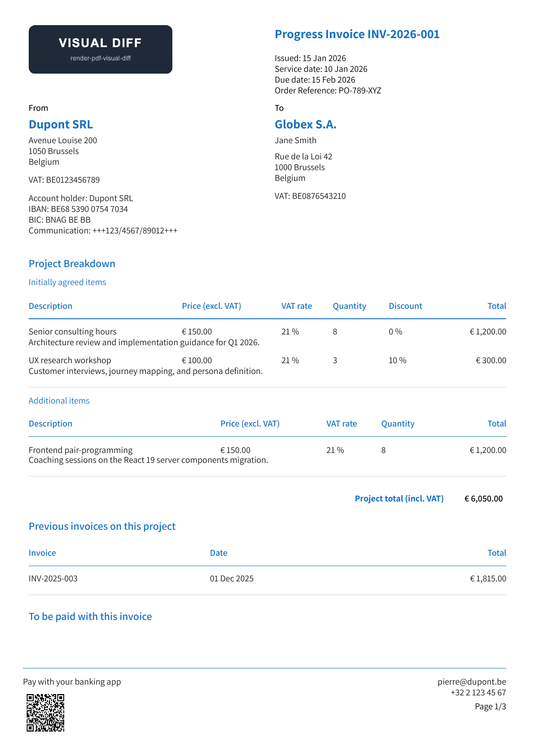Viewport: 535px width, 756px height.
Task: Click the Price (excl. VAT) header in first table
Action: coord(211,306)
